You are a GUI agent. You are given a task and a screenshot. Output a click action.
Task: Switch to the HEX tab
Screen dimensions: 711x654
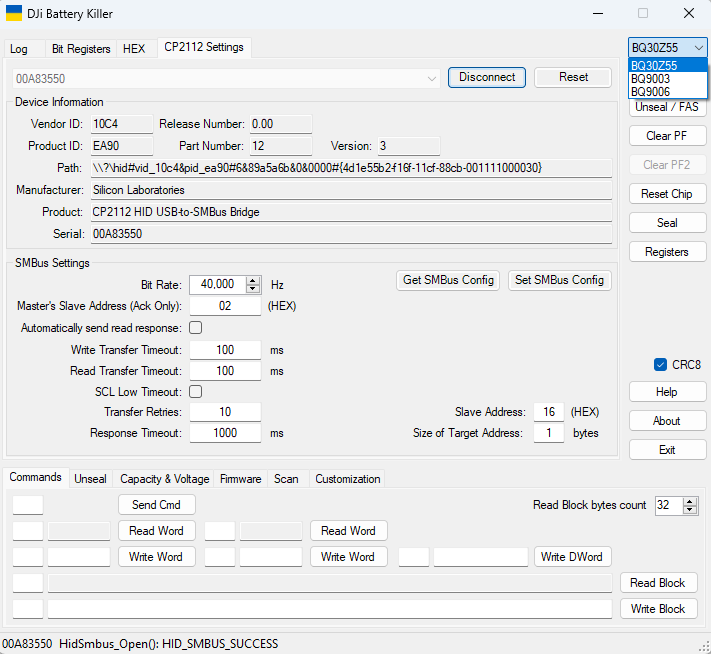coord(134,49)
